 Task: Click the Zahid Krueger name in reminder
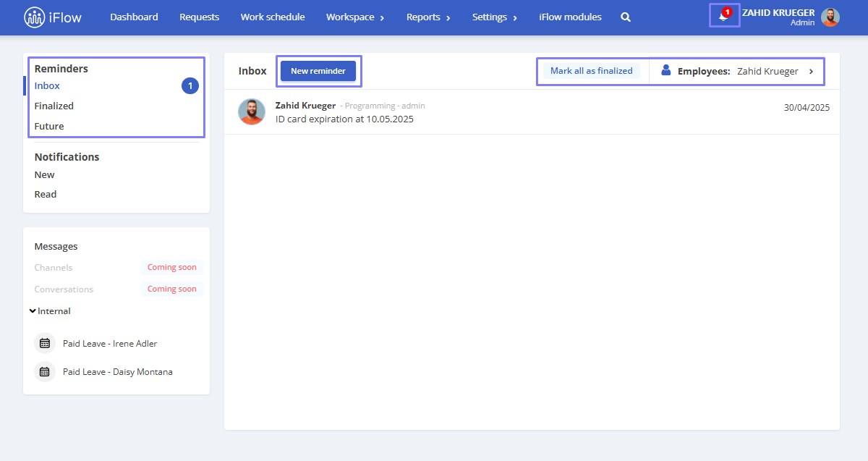[305, 106]
